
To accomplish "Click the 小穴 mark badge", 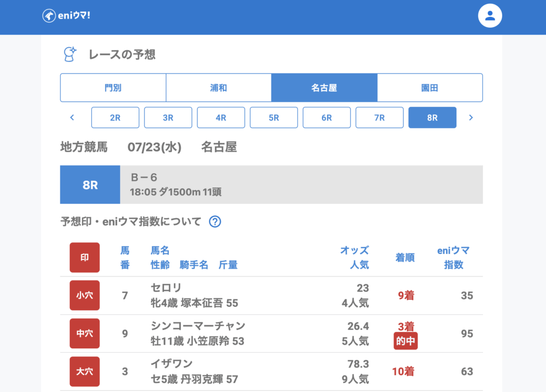I will point(85,295).
